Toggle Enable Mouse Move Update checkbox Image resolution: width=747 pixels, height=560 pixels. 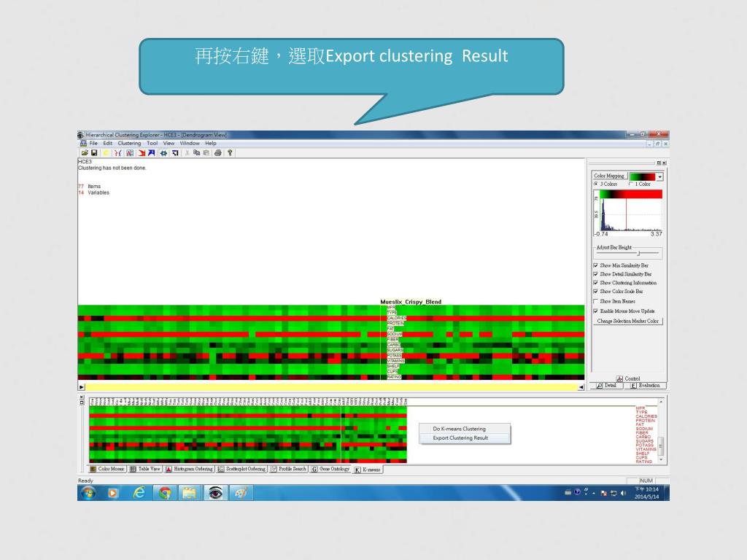pyautogui.click(x=595, y=311)
